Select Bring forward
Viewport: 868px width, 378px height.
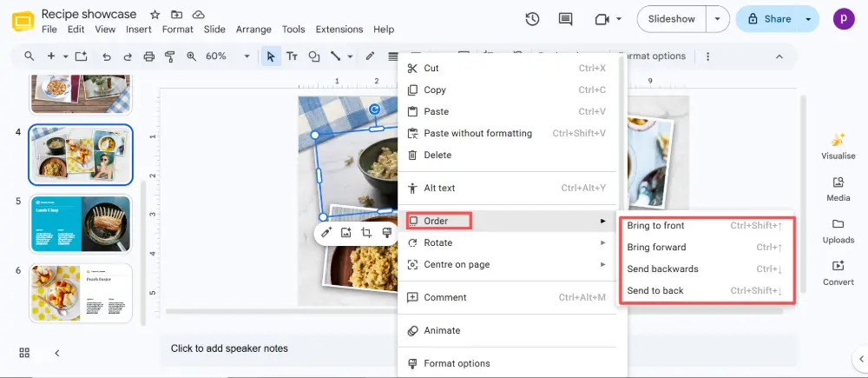click(707, 247)
